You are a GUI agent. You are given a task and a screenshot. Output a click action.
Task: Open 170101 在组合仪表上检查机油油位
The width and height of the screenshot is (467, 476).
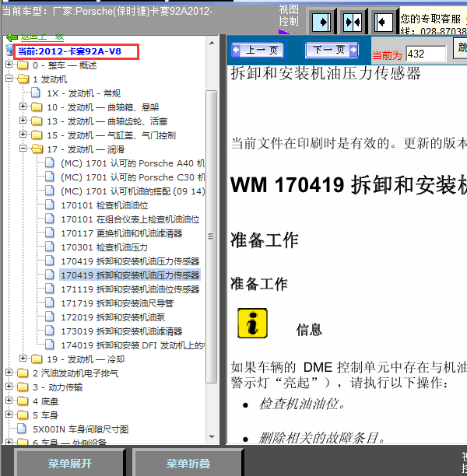pyautogui.click(x=130, y=219)
